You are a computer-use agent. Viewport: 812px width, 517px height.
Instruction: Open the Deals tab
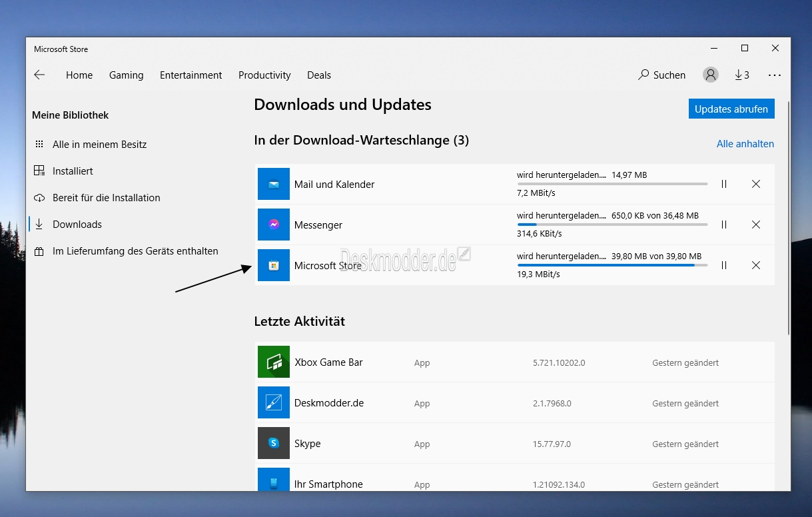click(319, 75)
